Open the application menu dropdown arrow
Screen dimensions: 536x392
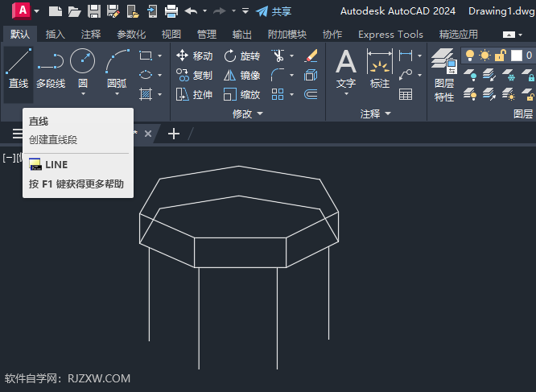[36, 11]
